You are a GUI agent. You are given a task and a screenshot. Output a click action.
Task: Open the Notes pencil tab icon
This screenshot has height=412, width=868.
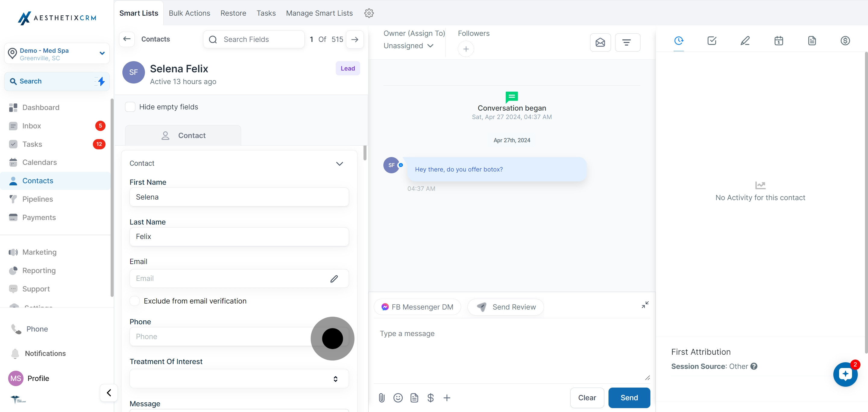[745, 41]
